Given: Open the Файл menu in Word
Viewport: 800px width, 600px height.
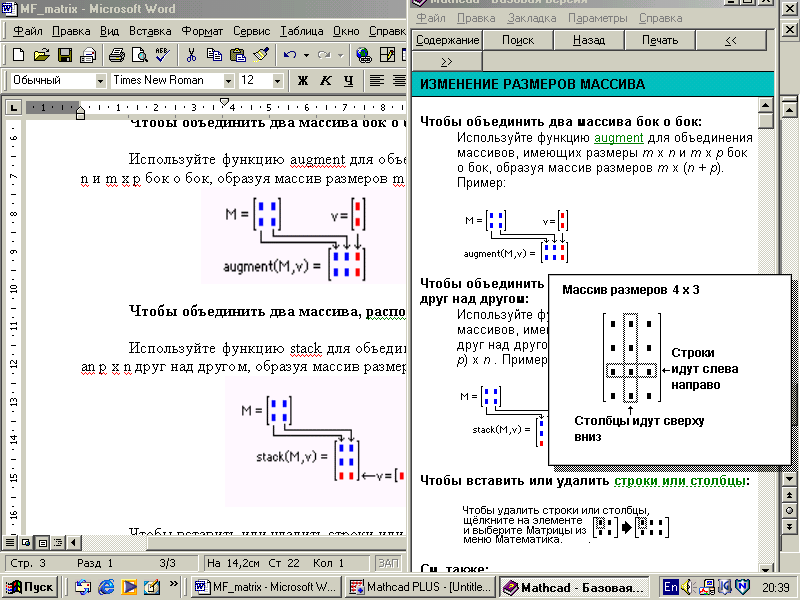Looking at the screenshot, I should (28, 31).
